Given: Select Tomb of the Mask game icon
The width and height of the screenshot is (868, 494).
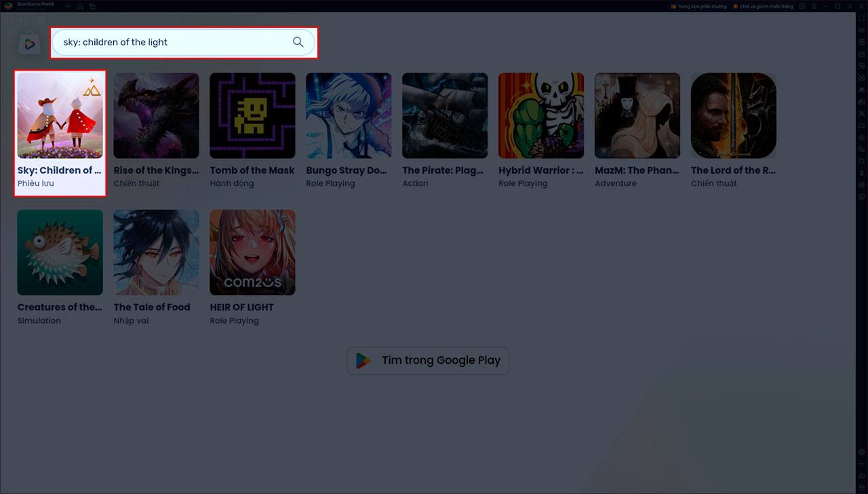Looking at the screenshot, I should point(252,116).
